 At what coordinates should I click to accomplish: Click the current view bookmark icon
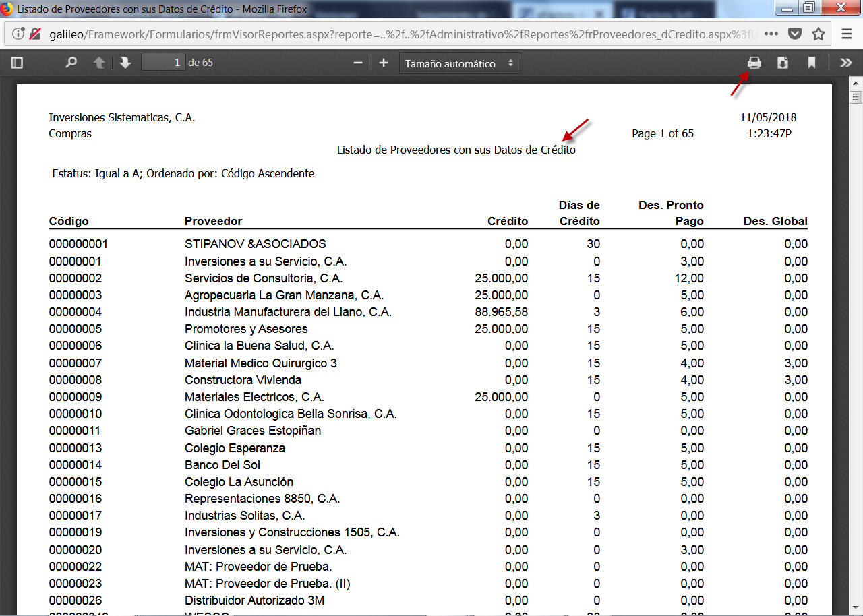(x=812, y=63)
